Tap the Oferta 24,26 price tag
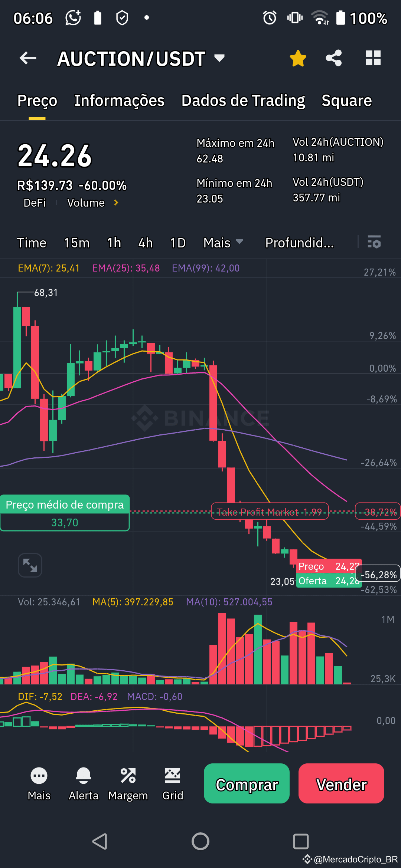Screen dimensions: 401x868 coord(329,581)
